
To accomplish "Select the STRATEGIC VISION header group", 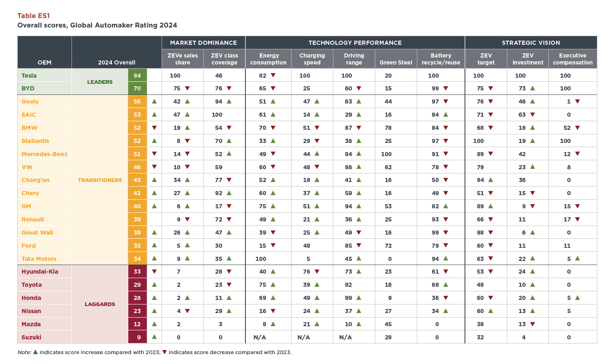I will [531, 43].
